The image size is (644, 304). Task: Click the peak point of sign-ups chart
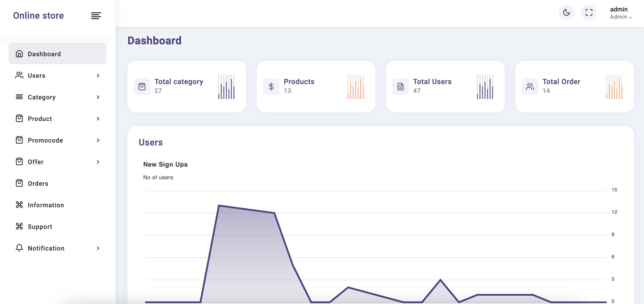click(x=219, y=206)
